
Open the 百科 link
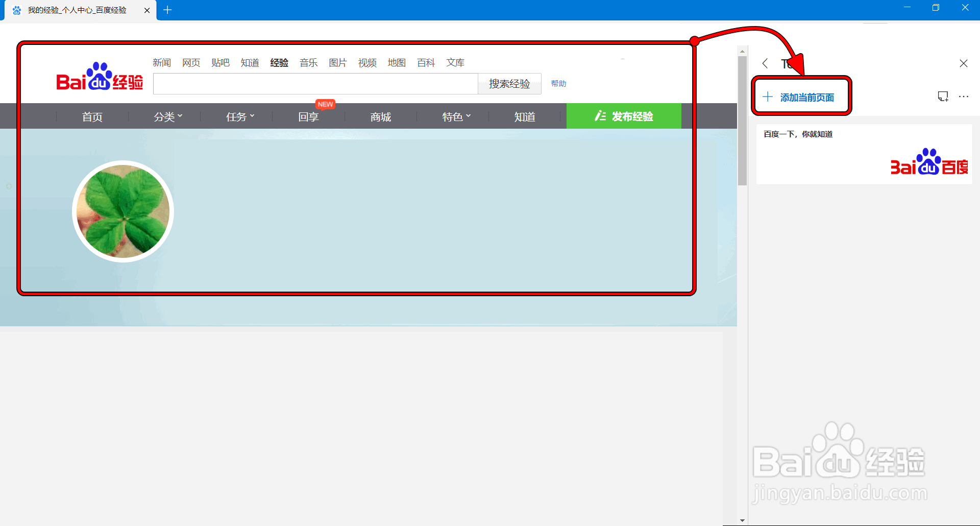coord(426,63)
